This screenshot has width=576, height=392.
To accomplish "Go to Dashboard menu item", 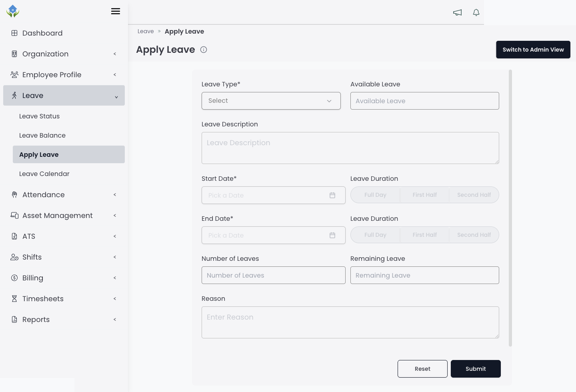I will click(x=64, y=33).
